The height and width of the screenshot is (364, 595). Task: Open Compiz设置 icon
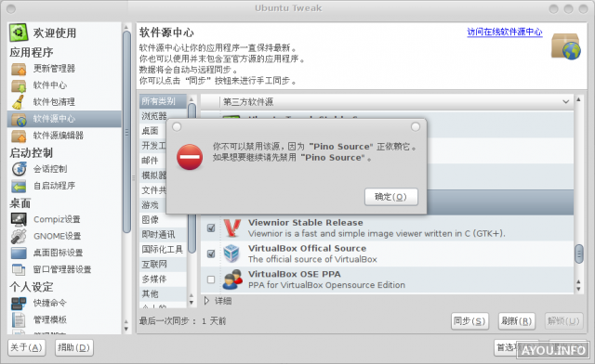(19, 219)
